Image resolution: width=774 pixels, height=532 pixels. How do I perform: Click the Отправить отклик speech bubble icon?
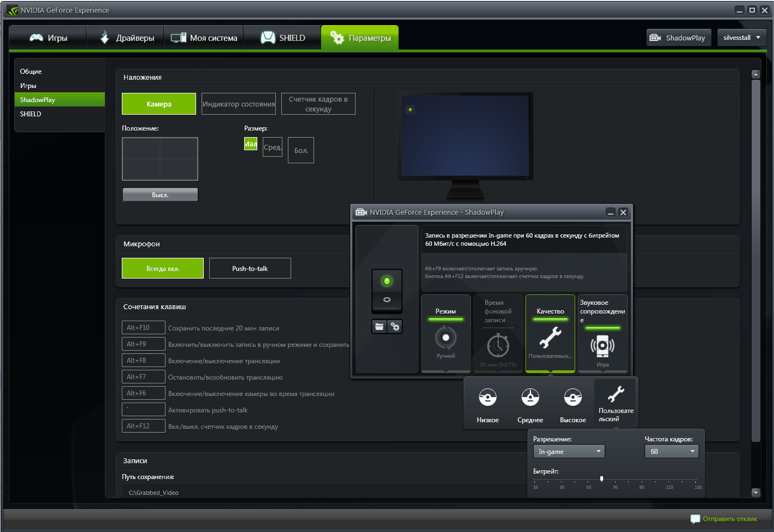(695, 519)
